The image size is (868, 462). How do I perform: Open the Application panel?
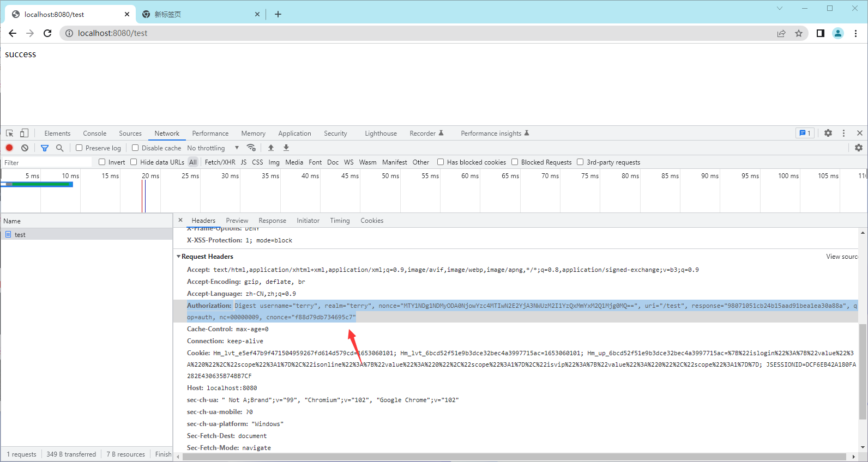pyautogui.click(x=294, y=133)
